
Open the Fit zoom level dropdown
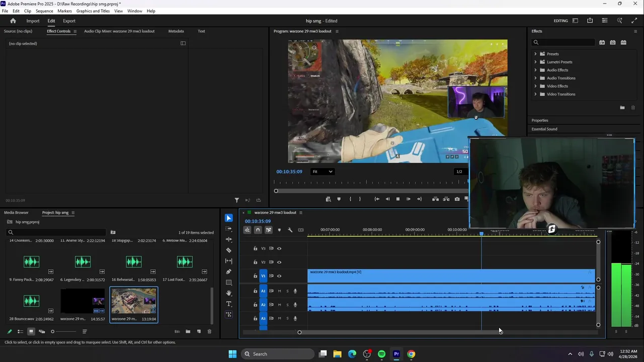[322, 171]
